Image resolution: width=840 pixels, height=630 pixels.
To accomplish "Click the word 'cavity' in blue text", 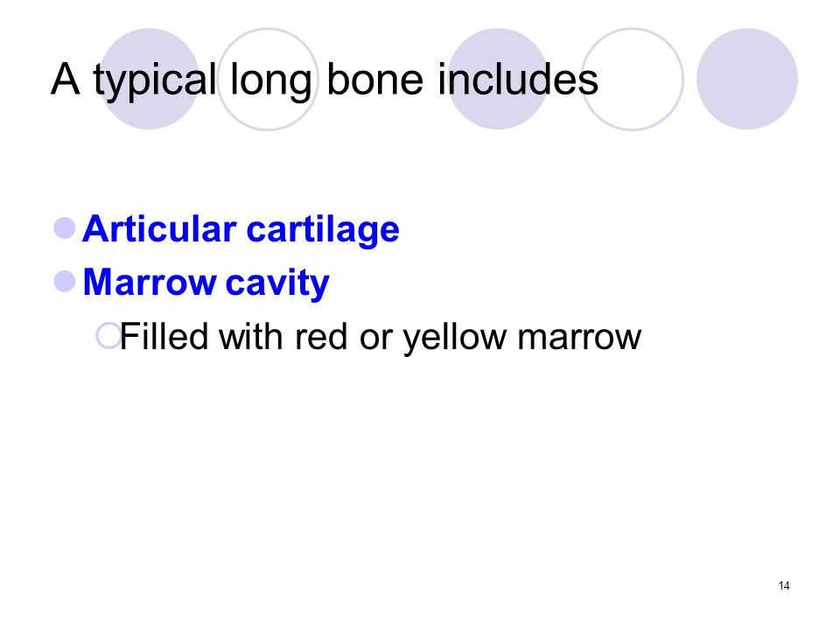I will (277, 283).
